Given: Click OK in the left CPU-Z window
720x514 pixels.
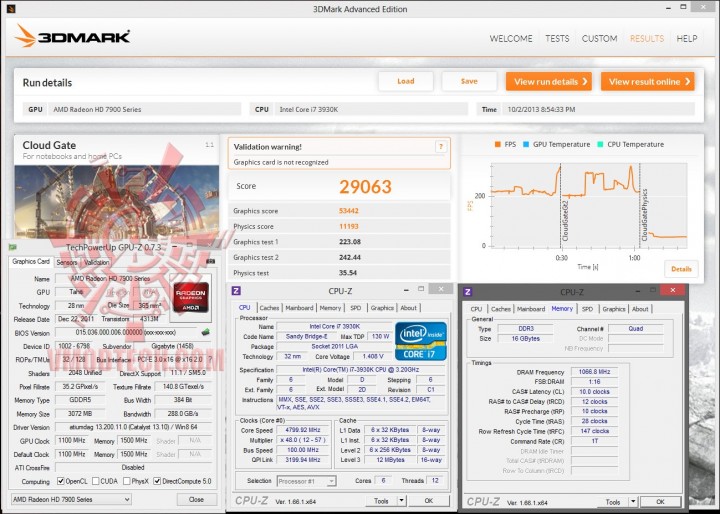Looking at the screenshot, I should pyautogui.click(x=428, y=501).
